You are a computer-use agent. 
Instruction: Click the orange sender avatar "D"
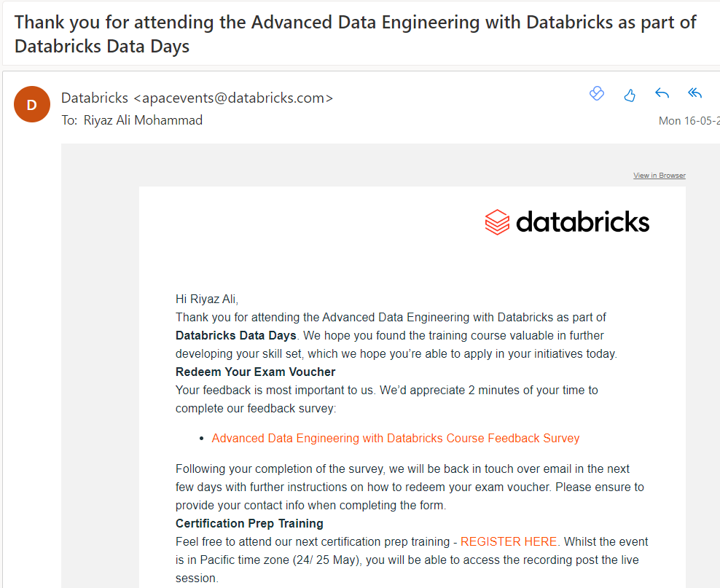tap(31, 104)
